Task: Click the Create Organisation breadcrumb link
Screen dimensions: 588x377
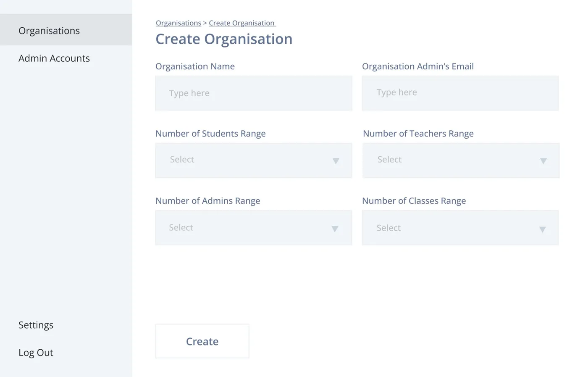Action: tap(242, 23)
